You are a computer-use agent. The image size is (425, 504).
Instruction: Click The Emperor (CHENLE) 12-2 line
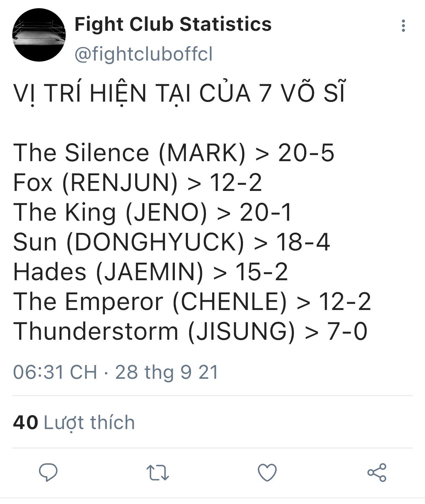[x=192, y=302]
